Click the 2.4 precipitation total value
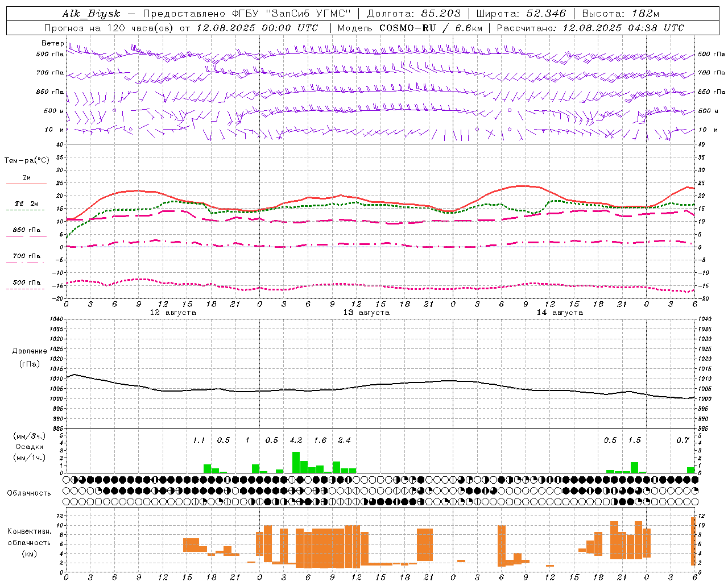Image resolution: width=728 pixels, height=582 pixels. click(344, 440)
